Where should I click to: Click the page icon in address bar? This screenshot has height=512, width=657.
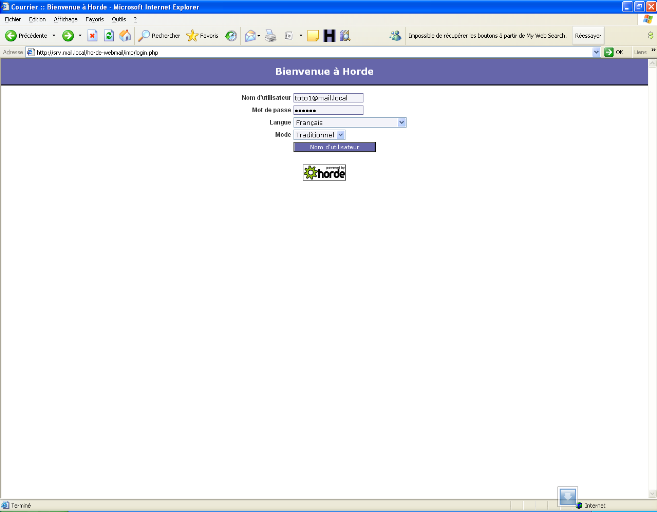click(31, 52)
